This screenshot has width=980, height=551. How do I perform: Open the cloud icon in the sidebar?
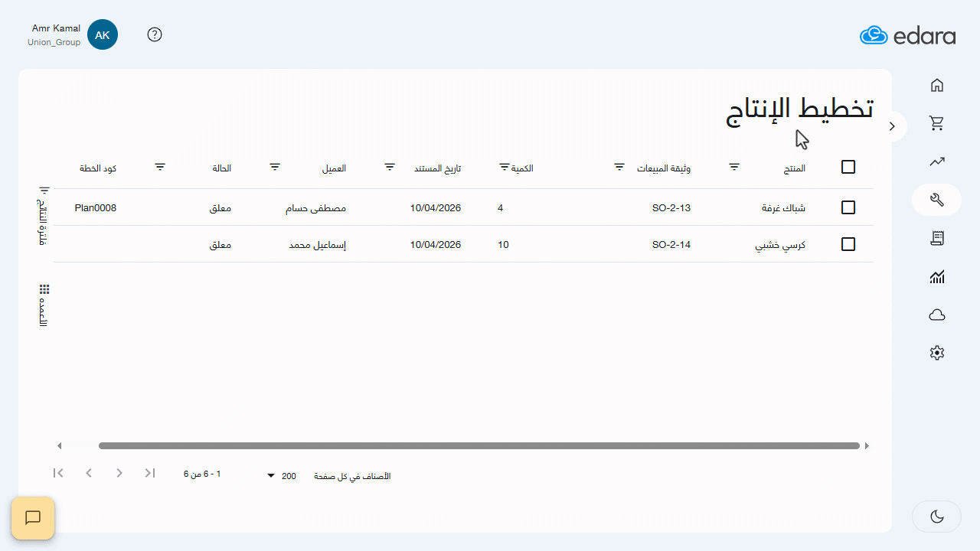coord(936,315)
